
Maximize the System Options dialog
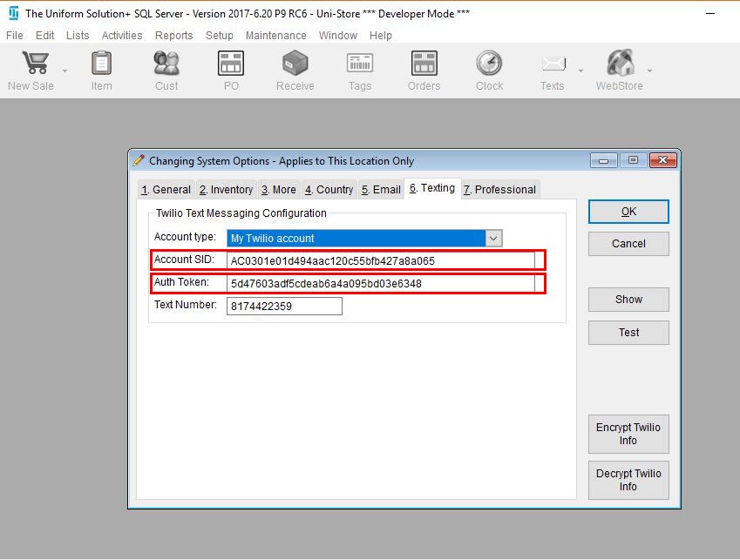633,160
